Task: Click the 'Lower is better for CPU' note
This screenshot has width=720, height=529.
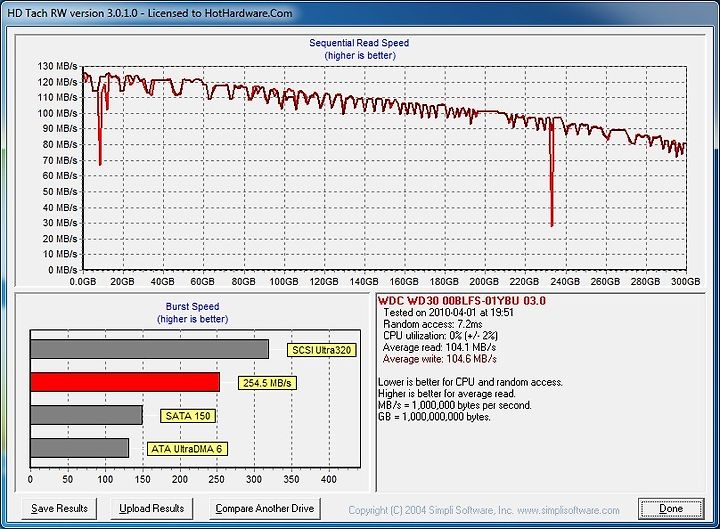Action: coord(470,382)
